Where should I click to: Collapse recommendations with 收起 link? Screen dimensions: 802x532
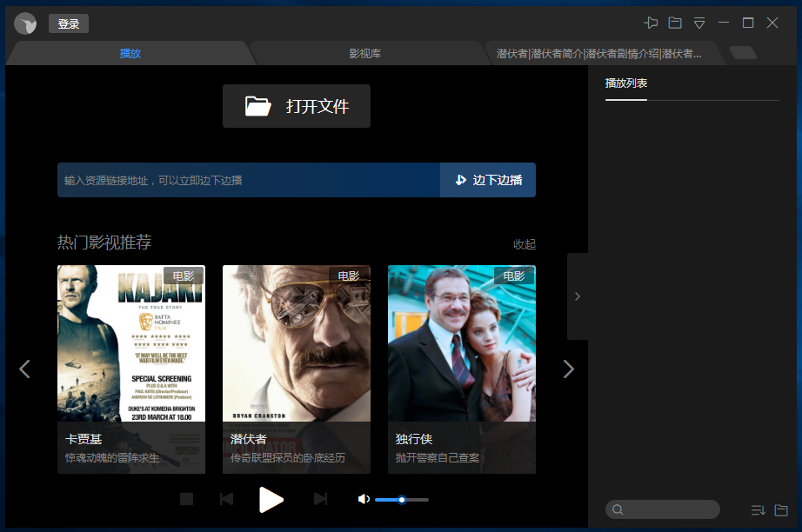point(524,244)
